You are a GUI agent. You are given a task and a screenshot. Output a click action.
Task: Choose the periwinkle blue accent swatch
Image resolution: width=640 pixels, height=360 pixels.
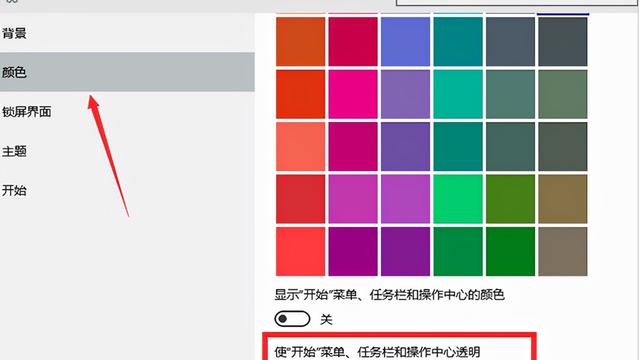point(405,42)
